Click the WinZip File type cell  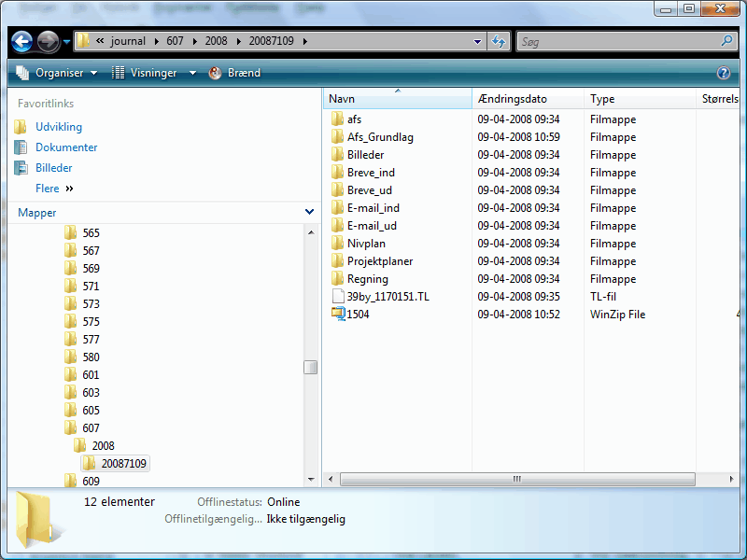[617, 315]
